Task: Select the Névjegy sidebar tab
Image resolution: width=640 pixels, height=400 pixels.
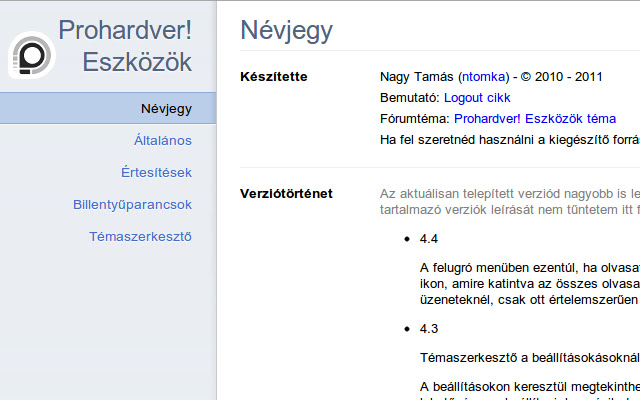Action: (108, 109)
